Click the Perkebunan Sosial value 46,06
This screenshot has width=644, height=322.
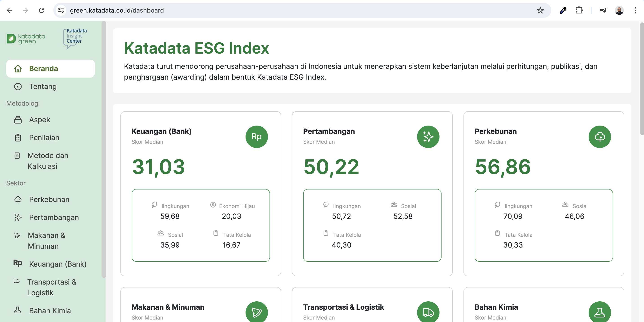tap(574, 216)
